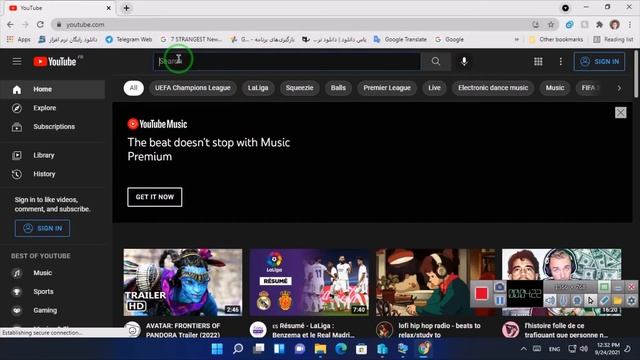This screenshot has width=640, height=360.
Task: Open the Other bookmarks folder
Action: coord(556,40)
